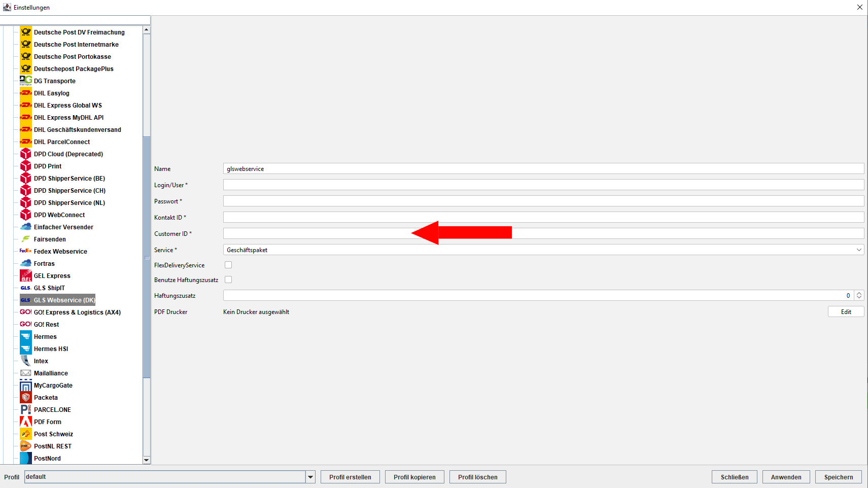868x488 pixels.
Task: Click the DPD Print cube icon
Action: point(26,166)
